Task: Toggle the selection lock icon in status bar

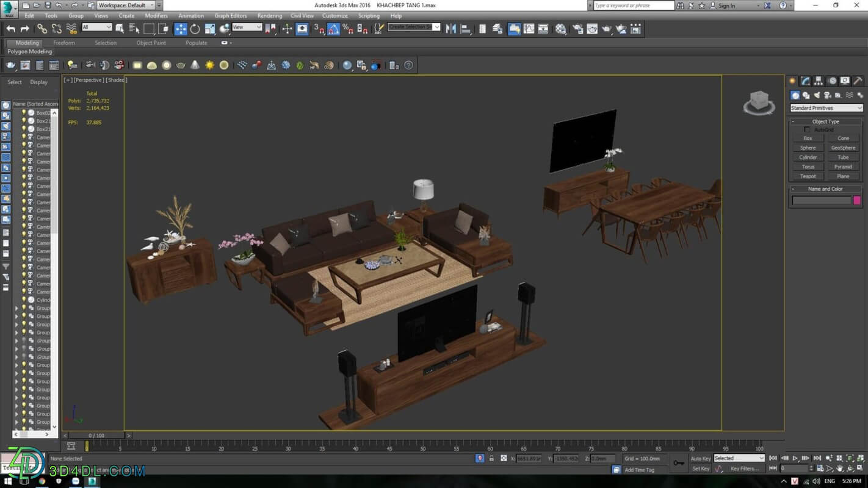Action: click(x=492, y=458)
